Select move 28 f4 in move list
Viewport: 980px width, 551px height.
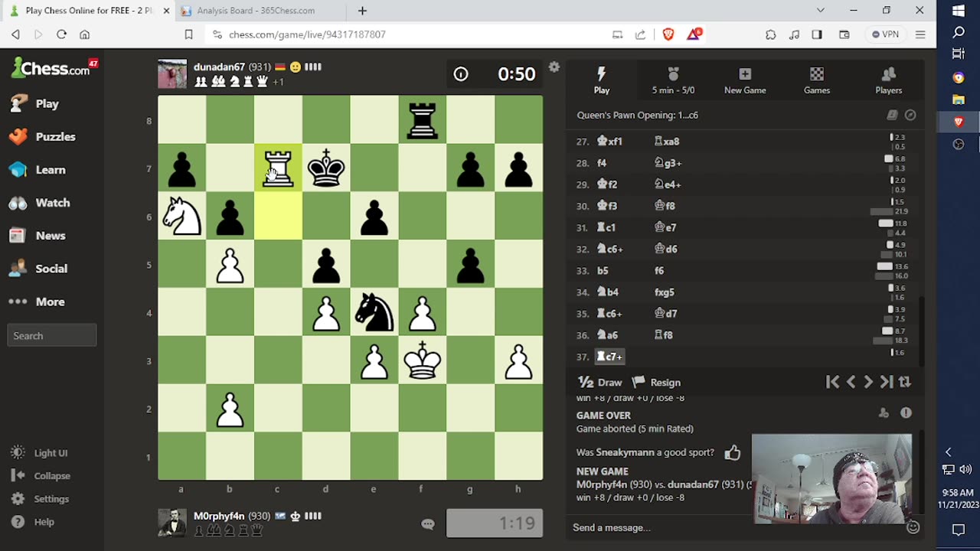pos(602,163)
